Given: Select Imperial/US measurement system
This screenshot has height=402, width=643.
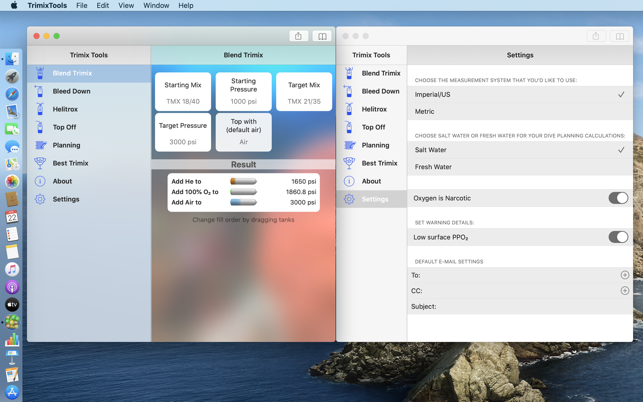Looking at the screenshot, I should 520,94.
